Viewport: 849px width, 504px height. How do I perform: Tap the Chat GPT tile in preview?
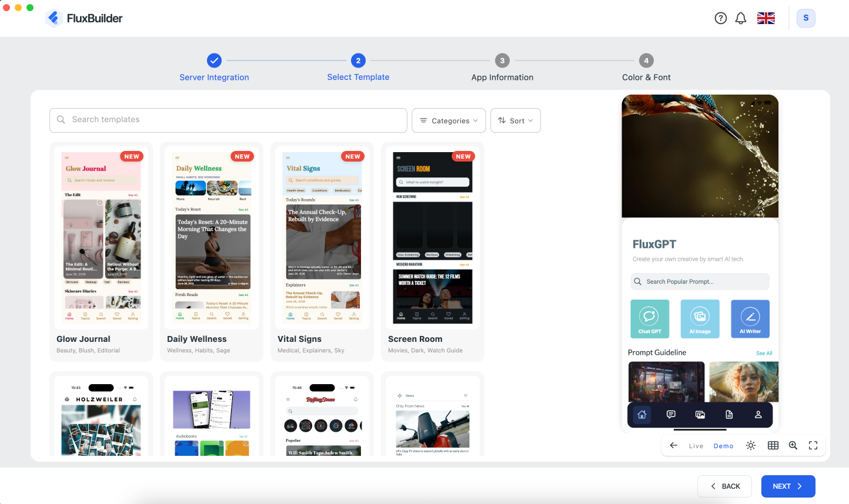pos(650,319)
